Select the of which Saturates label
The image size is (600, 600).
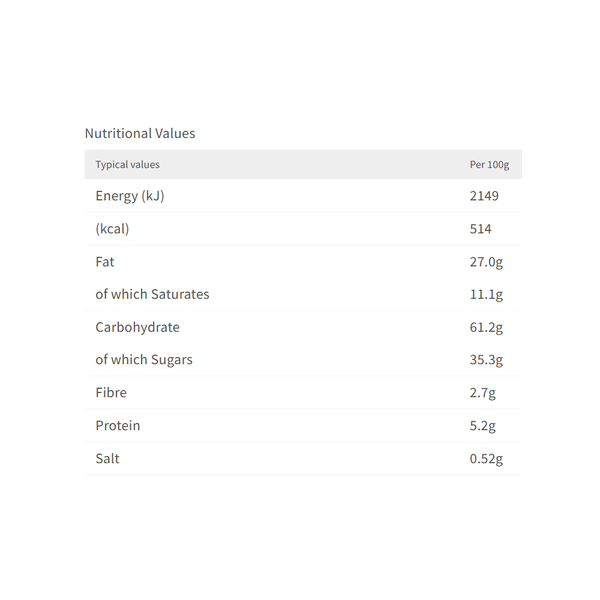[x=152, y=294]
